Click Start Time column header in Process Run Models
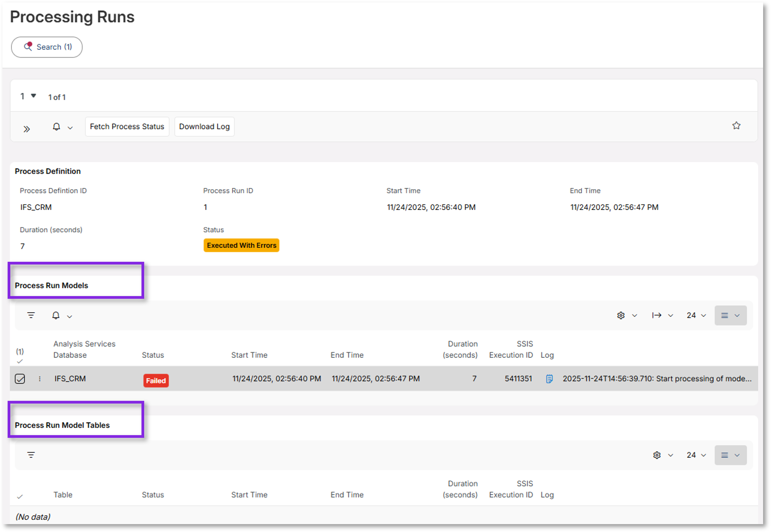 pyautogui.click(x=249, y=355)
